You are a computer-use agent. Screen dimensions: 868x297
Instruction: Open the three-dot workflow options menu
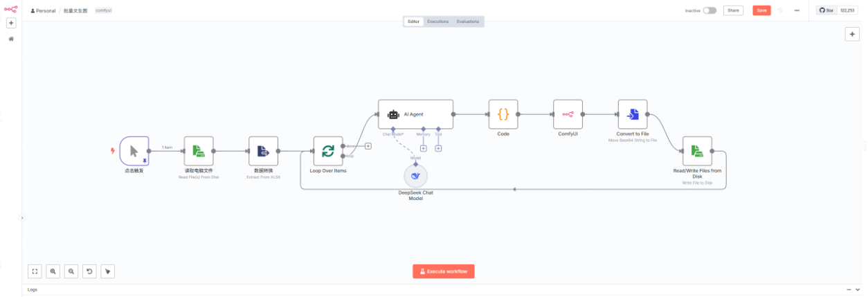(797, 10)
